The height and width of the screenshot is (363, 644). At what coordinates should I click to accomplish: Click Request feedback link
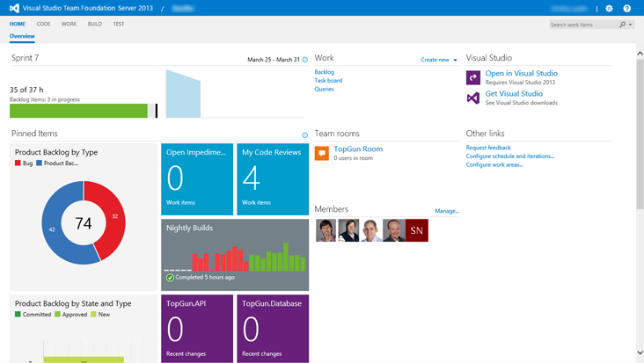(x=488, y=148)
